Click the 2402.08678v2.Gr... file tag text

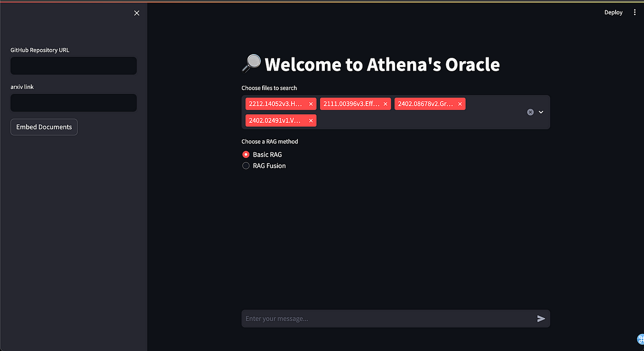(x=425, y=104)
